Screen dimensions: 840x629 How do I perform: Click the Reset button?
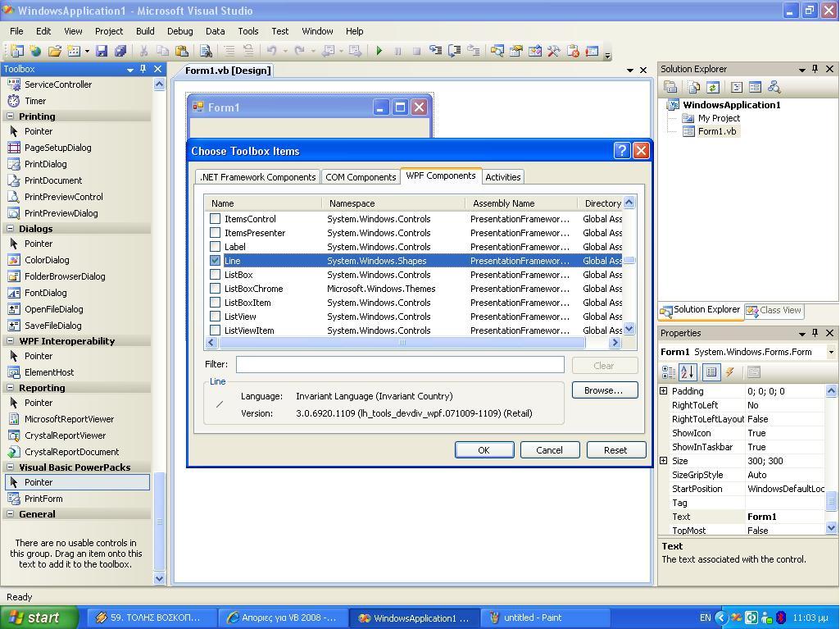click(616, 450)
